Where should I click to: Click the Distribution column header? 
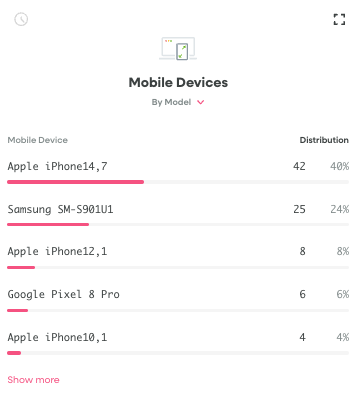click(324, 140)
